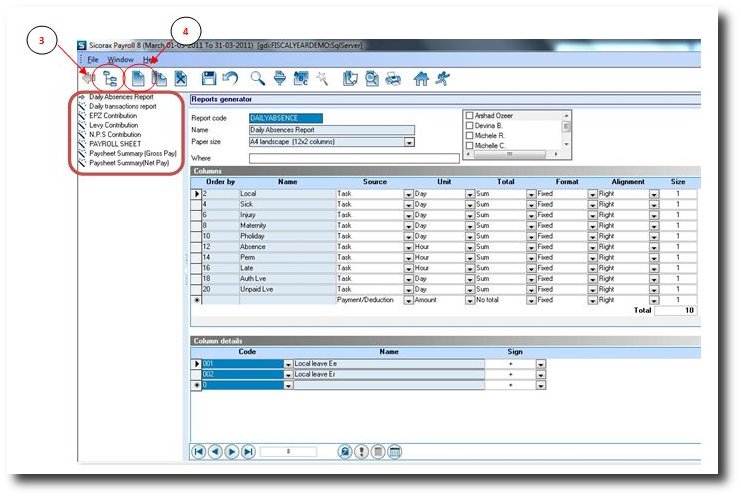Go to the last record button
The width and height of the screenshot is (741, 497).
(x=249, y=452)
